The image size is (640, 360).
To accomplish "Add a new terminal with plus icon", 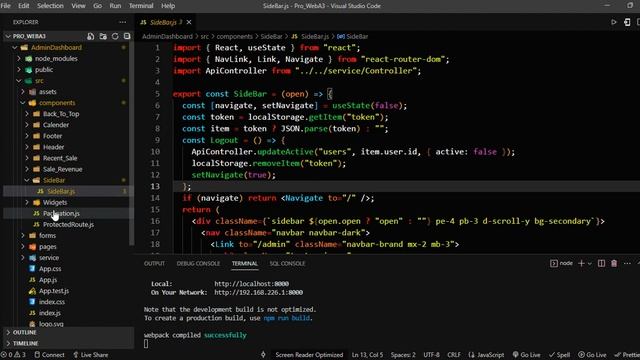I will click(581, 263).
